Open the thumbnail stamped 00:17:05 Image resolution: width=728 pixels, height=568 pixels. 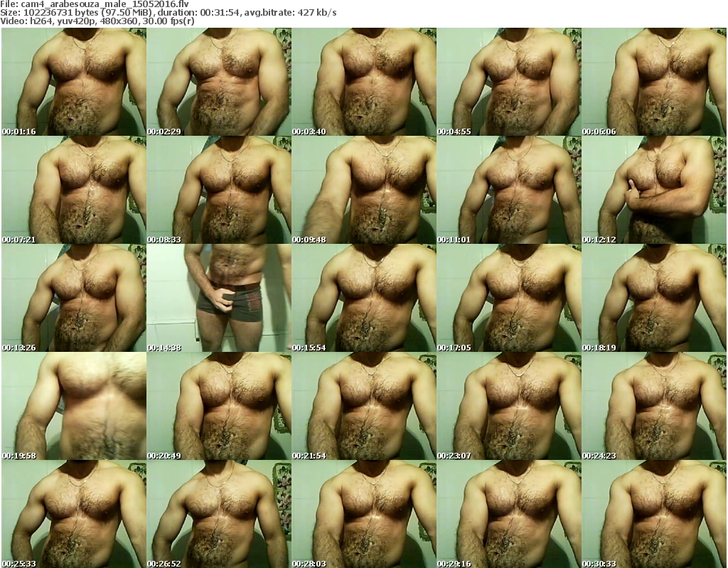[x=509, y=298]
